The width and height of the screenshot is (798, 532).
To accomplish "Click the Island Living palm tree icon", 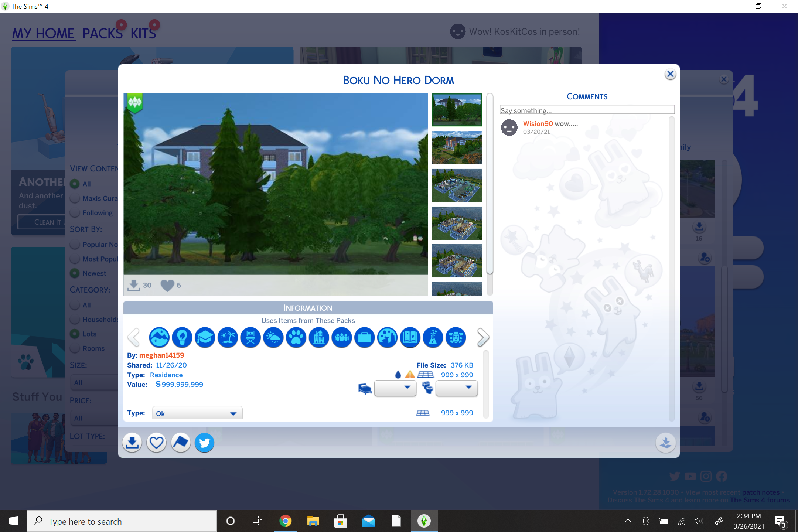I will [x=228, y=337].
